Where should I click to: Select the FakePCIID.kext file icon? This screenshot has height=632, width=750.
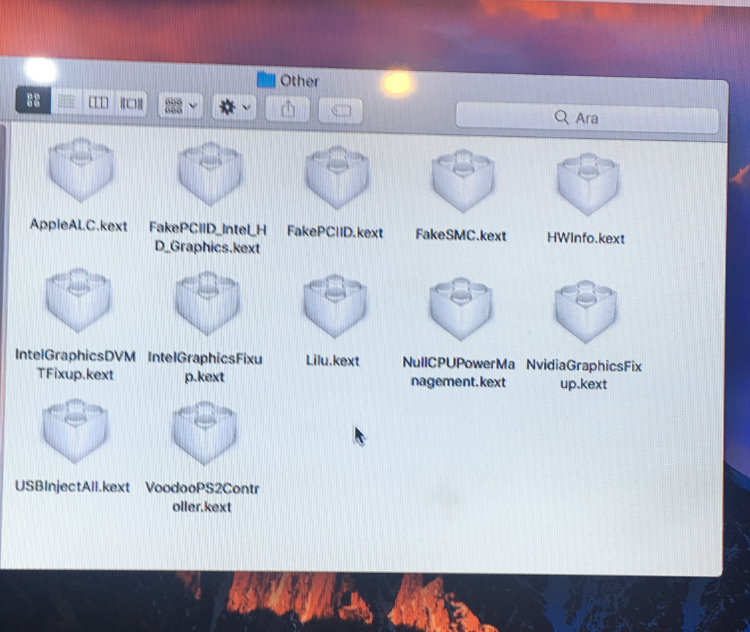click(335, 178)
